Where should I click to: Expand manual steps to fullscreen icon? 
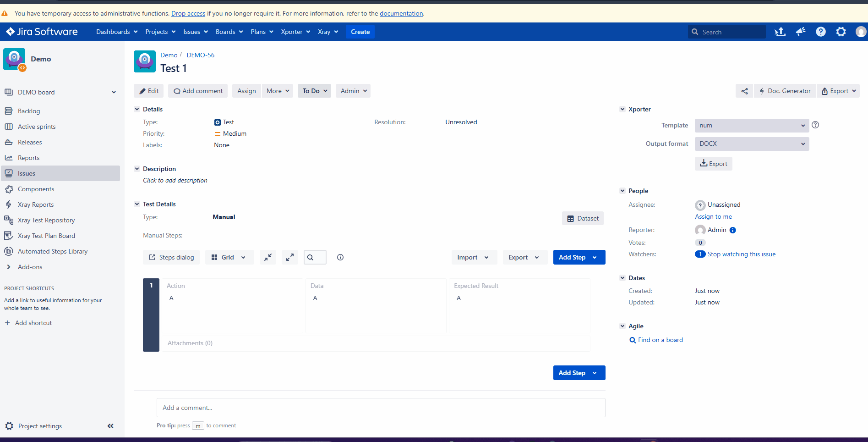tap(290, 257)
